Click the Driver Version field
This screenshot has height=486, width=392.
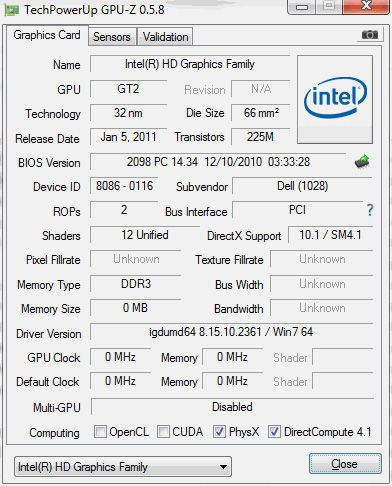(231, 332)
